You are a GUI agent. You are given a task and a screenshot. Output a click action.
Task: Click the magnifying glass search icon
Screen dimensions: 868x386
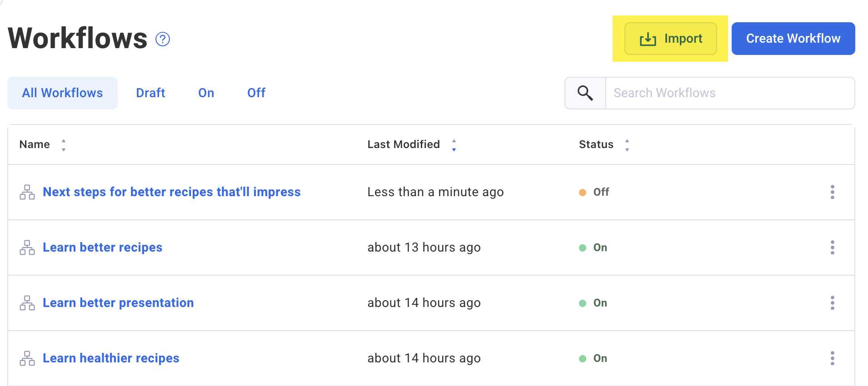tap(585, 93)
